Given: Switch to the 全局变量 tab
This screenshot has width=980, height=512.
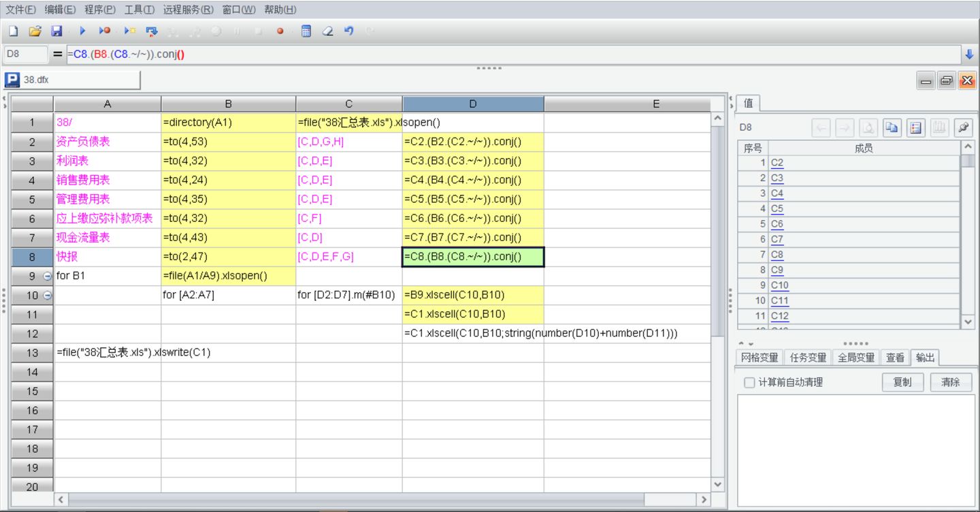Looking at the screenshot, I should click(x=856, y=358).
